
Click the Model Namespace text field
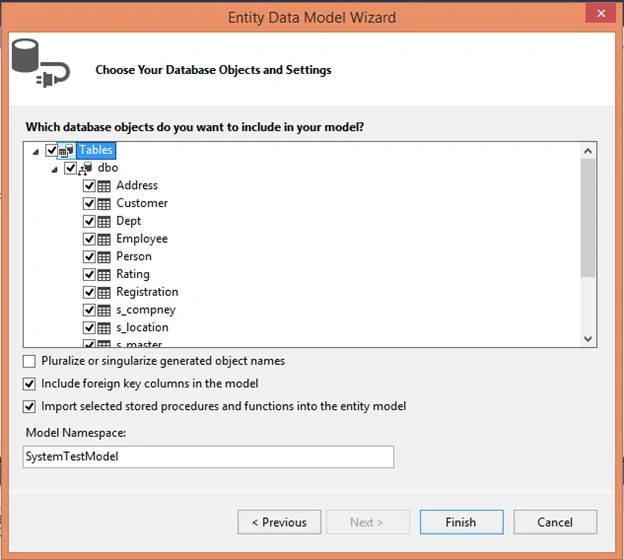[x=209, y=457]
